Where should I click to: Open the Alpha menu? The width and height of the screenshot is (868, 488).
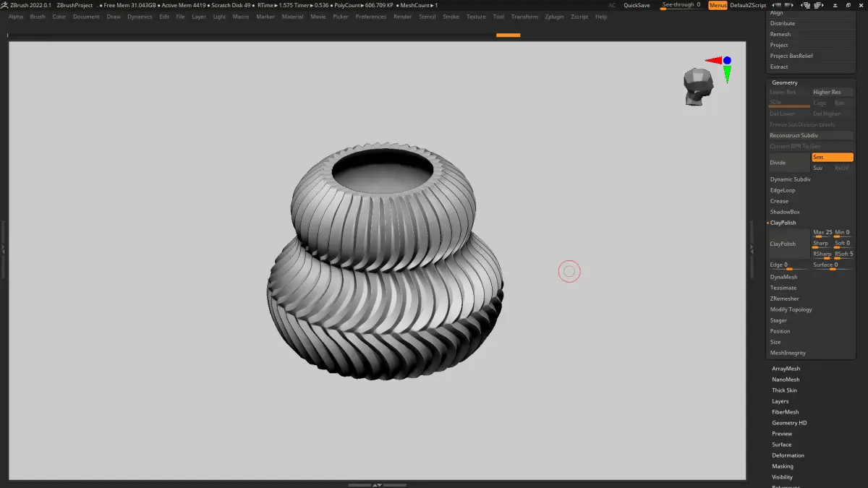(15, 17)
